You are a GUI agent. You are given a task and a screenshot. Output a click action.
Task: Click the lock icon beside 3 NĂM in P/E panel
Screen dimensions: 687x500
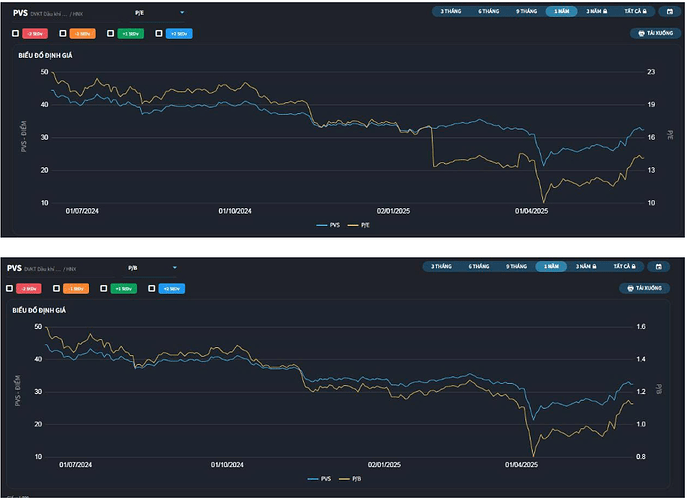(606, 11)
